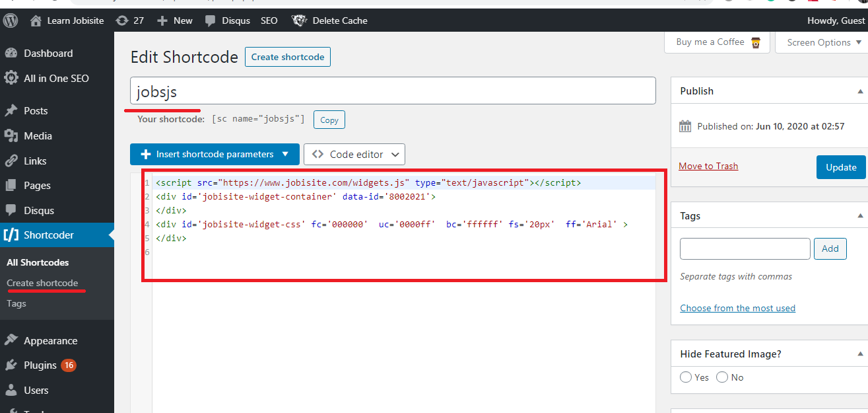This screenshot has height=413, width=868.
Task: Open the Code editor dropdown
Action: pyautogui.click(x=354, y=155)
